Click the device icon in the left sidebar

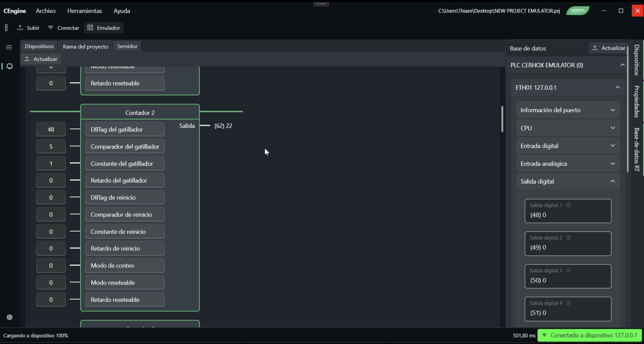[x=10, y=66]
